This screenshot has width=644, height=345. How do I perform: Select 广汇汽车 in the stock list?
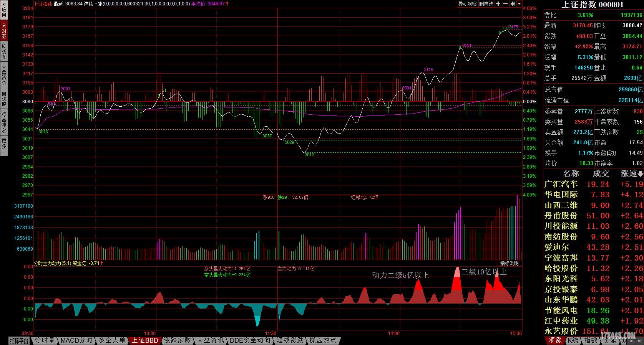click(x=594, y=184)
